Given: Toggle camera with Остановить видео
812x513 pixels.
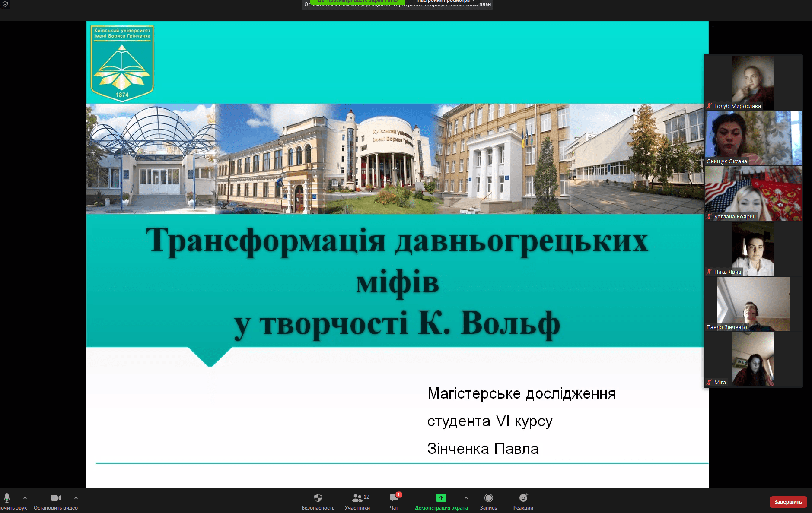Looking at the screenshot, I should pos(55,501).
